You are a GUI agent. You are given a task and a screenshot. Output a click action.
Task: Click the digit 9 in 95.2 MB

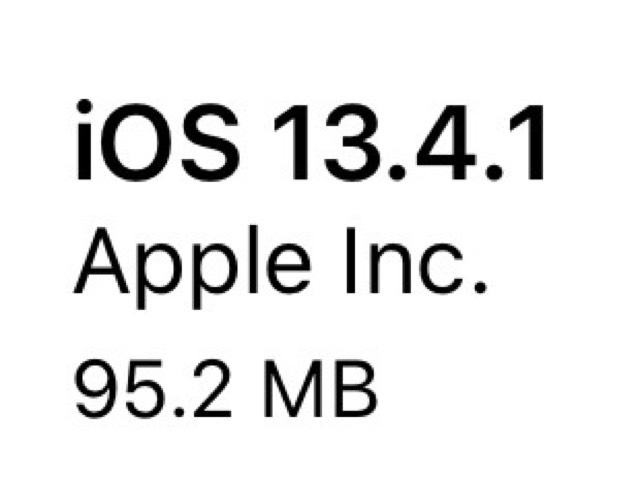96,389
